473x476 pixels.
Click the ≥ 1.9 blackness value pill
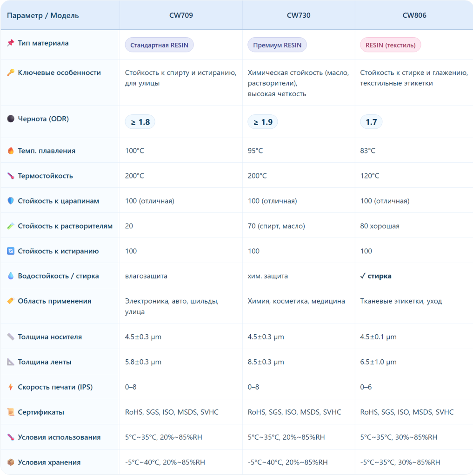point(263,122)
